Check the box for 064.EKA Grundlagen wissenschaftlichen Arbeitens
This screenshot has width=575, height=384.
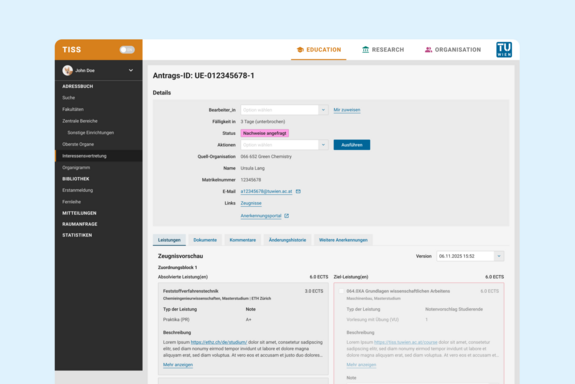coord(341,291)
